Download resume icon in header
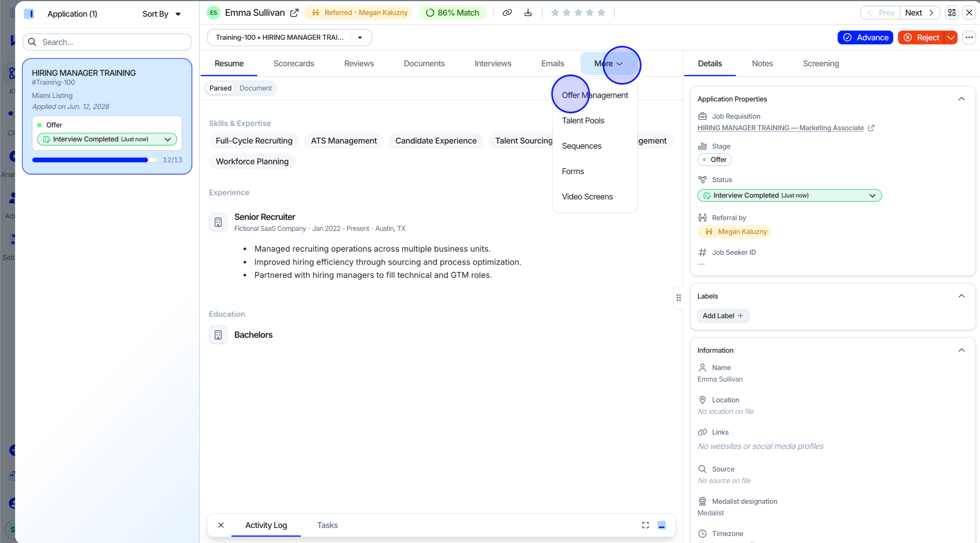Viewport: 980px width, 543px height. click(528, 13)
